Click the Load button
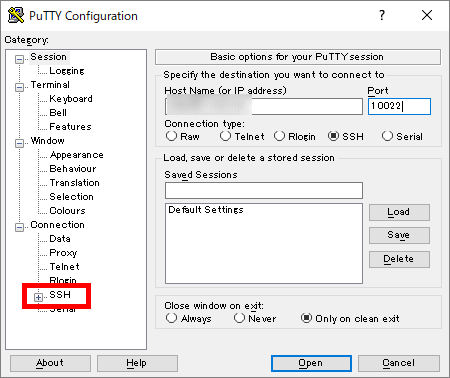The image size is (450, 378). 399,212
